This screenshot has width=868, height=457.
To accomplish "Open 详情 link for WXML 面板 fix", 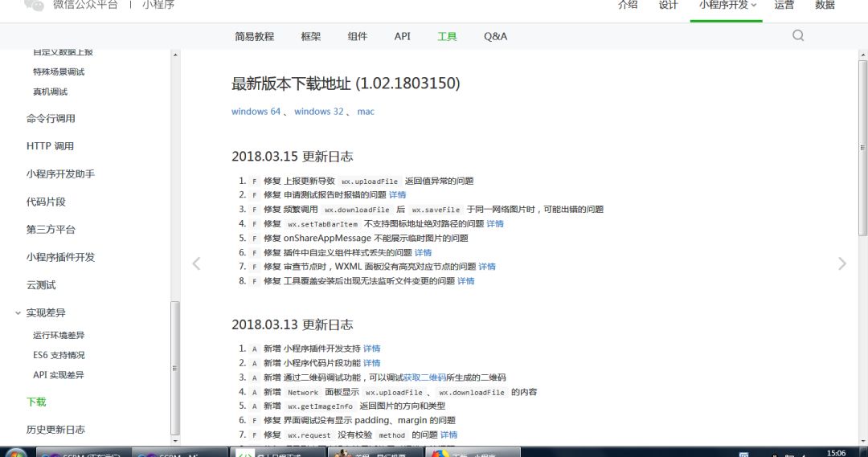I will coord(487,267).
